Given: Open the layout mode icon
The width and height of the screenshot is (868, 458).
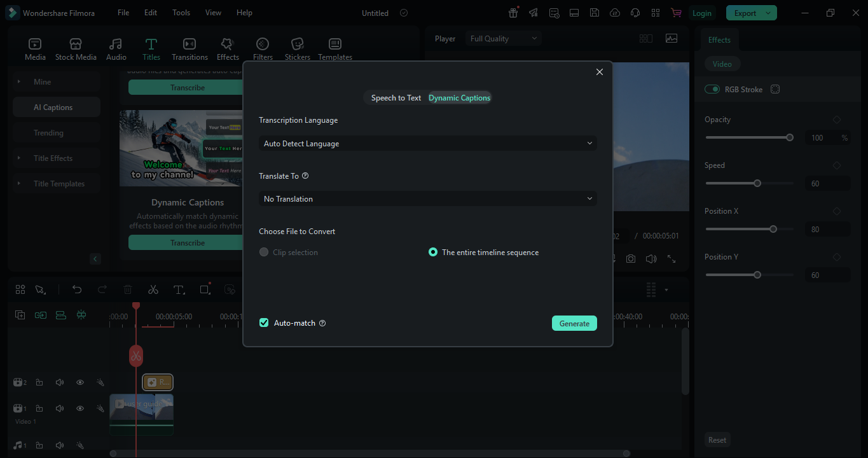Looking at the screenshot, I should (574, 13).
